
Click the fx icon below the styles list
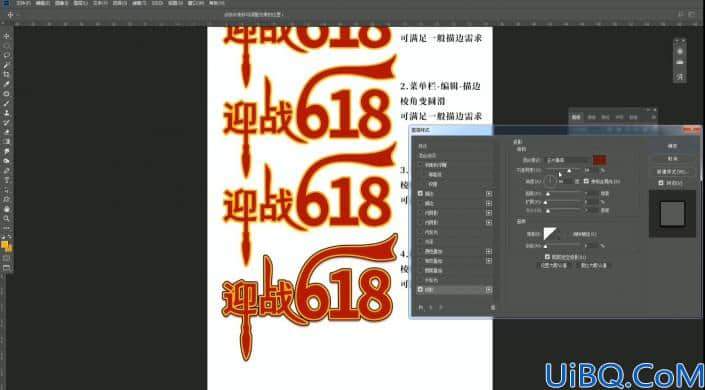coord(420,307)
